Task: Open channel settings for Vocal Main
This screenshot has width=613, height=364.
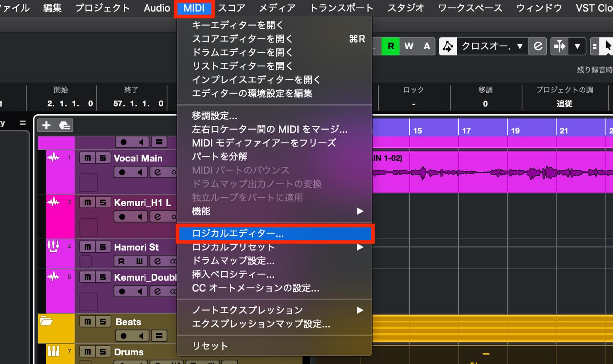Action: tap(157, 172)
